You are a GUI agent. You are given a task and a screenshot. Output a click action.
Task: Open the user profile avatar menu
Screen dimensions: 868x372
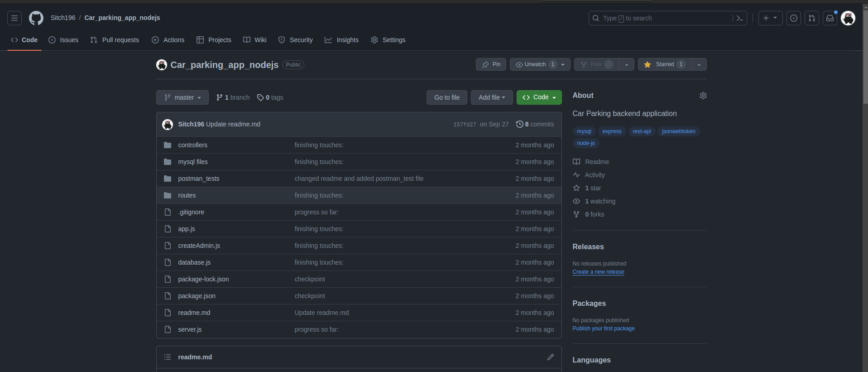(x=848, y=18)
